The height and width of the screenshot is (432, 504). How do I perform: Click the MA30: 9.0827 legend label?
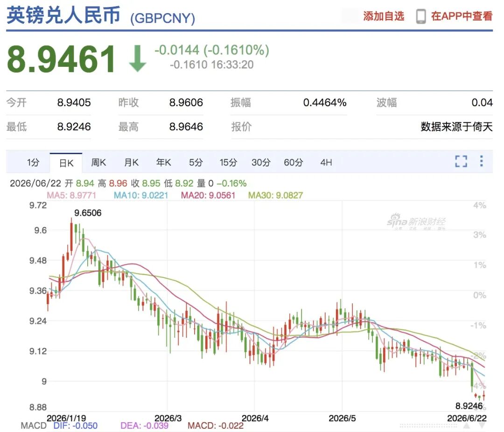pyautogui.click(x=275, y=195)
